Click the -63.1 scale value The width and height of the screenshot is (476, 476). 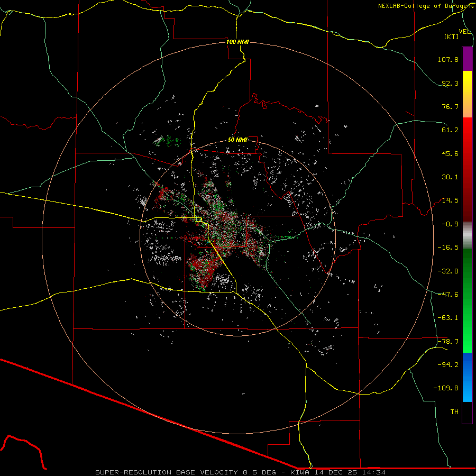pyautogui.click(x=448, y=318)
